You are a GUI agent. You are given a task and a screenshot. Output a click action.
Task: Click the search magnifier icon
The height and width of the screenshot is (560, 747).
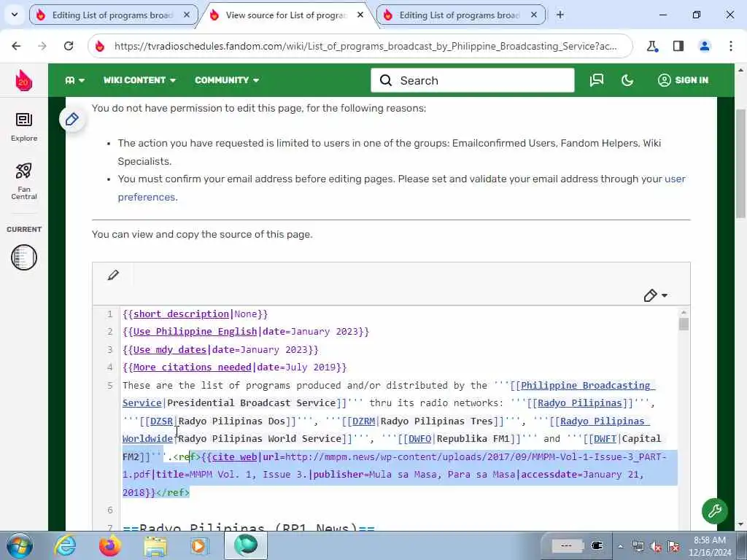[386, 80]
